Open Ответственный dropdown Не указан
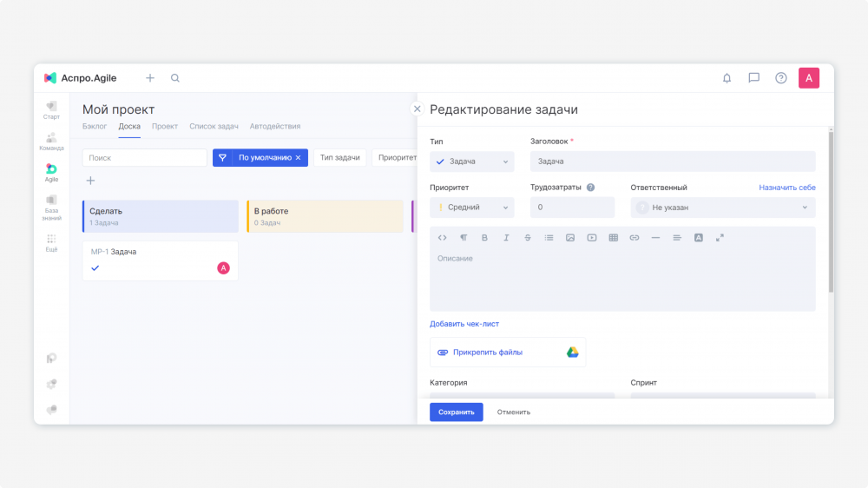868x488 pixels. (x=722, y=208)
